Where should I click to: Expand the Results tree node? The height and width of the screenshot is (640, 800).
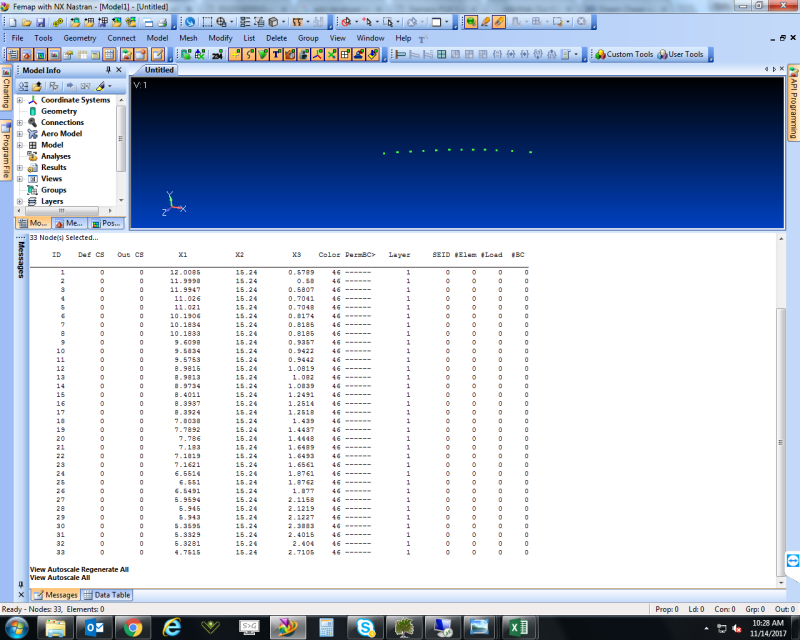(20, 167)
